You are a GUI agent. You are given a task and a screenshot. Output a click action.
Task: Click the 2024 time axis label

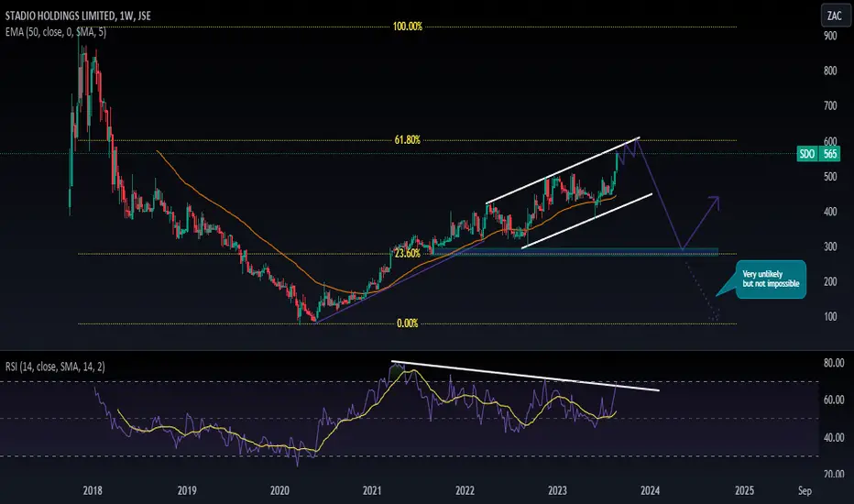[x=651, y=490]
